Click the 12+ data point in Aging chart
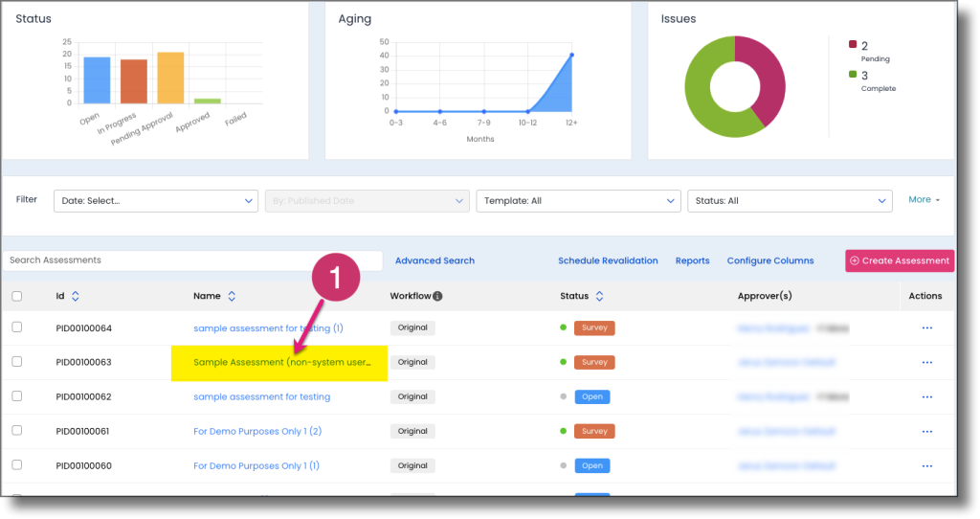This screenshot has height=519, width=980. coord(572,55)
